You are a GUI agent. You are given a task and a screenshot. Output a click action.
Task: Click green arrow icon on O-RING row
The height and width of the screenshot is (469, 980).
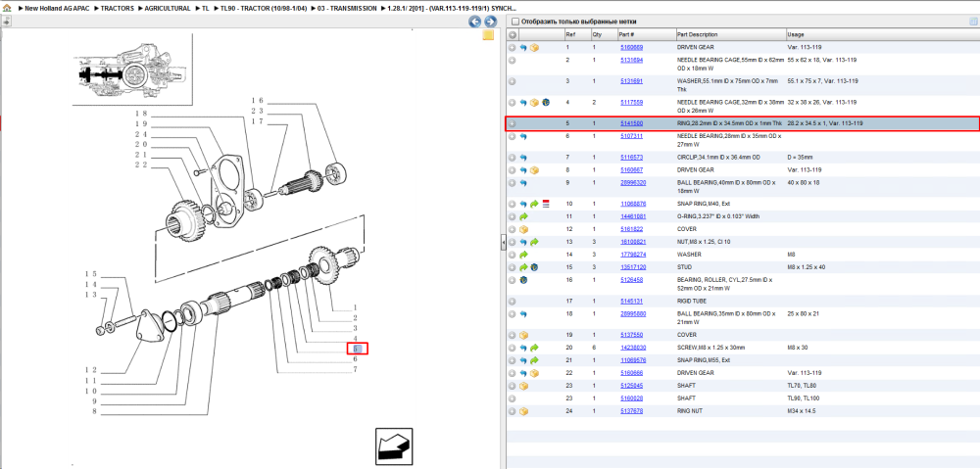tap(523, 216)
